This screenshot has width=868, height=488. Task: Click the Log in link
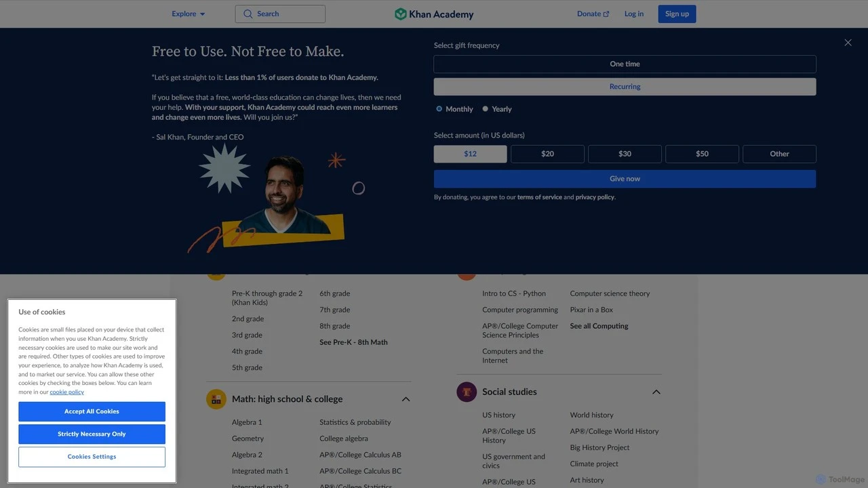(x=634, y=14)
